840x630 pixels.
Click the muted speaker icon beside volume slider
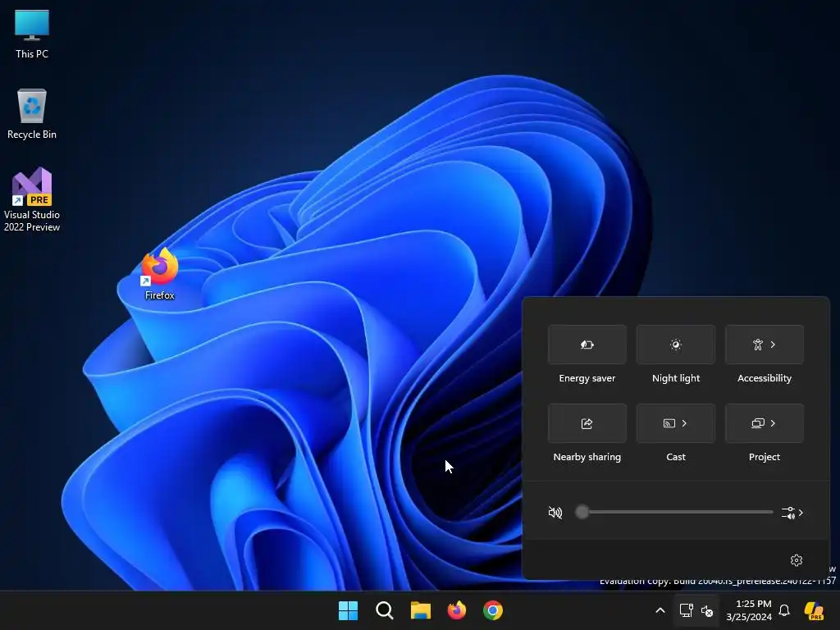coord(555,513)
